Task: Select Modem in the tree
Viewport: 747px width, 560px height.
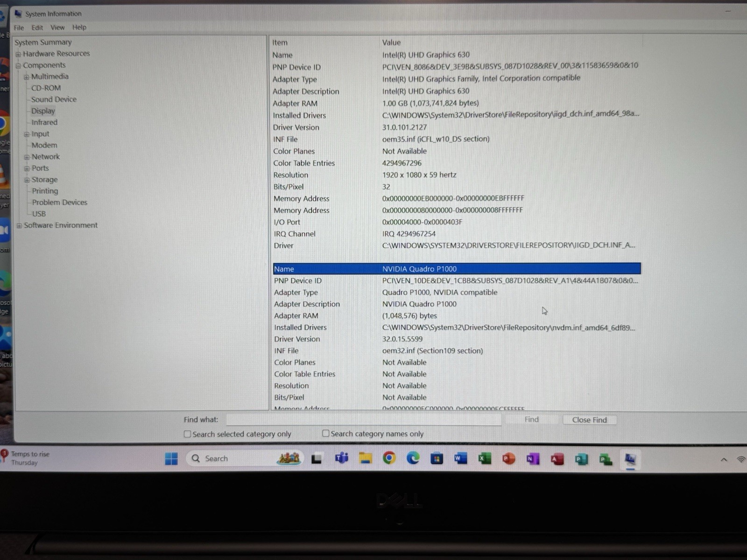Action: click(44, 145)
